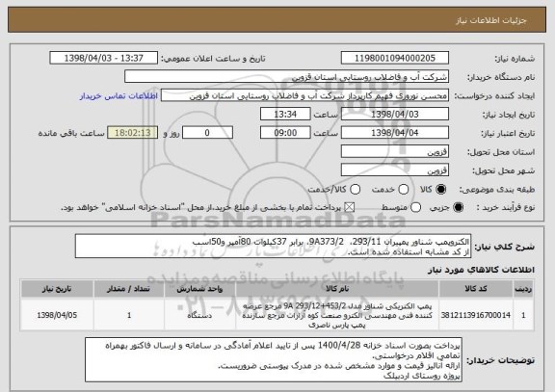
Task: Click the شماره نیاز field 1198001094000205
Action: (395, 58)
